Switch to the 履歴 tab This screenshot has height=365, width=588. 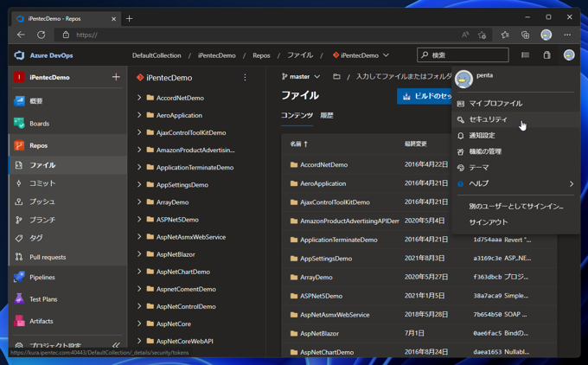tap(327, 115)
